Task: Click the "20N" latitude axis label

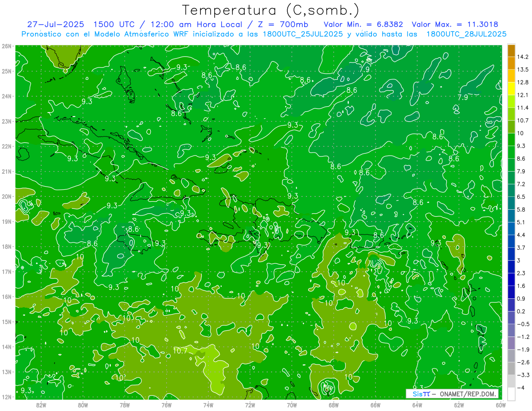Action: [6, 196]
